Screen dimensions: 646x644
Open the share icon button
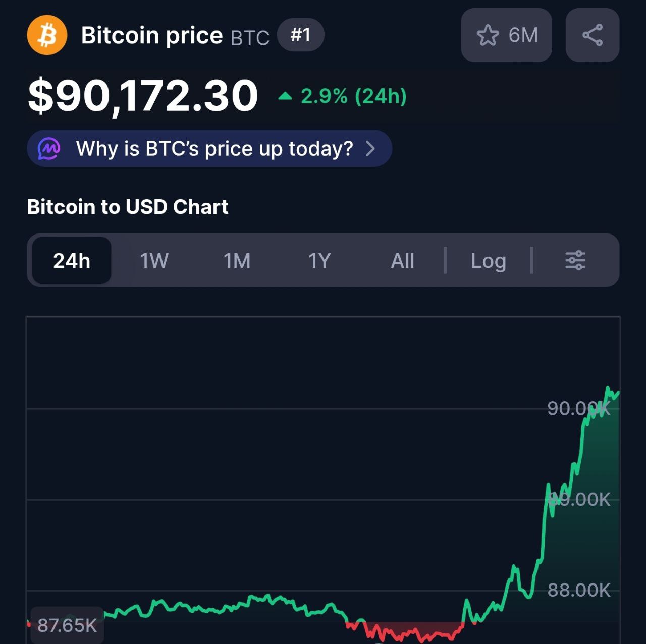point(592,35)
